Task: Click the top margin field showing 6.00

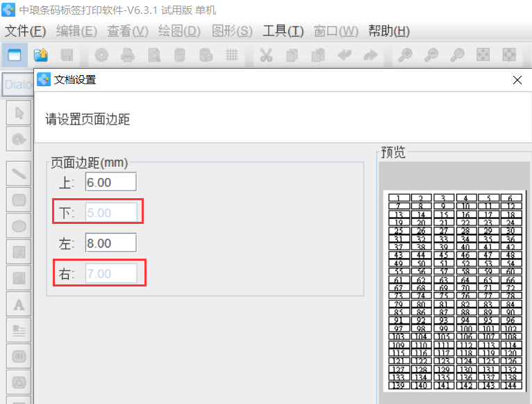Action: 111,182
